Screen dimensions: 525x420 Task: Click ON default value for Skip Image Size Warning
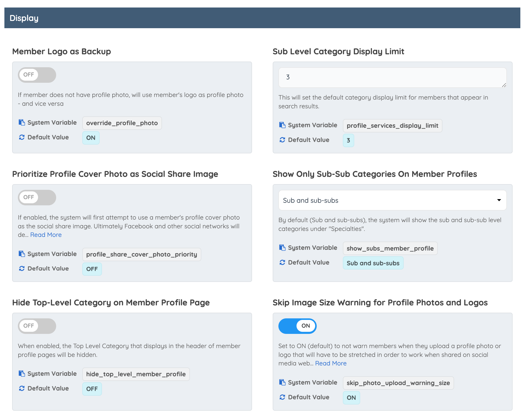pyautogui.click(x=351, y=398)
